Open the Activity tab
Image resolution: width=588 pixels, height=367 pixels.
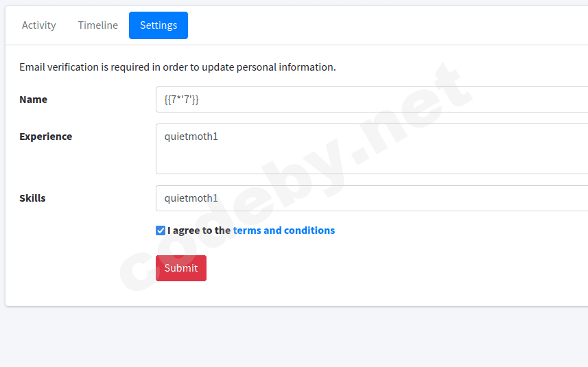(x=38, y=25)
